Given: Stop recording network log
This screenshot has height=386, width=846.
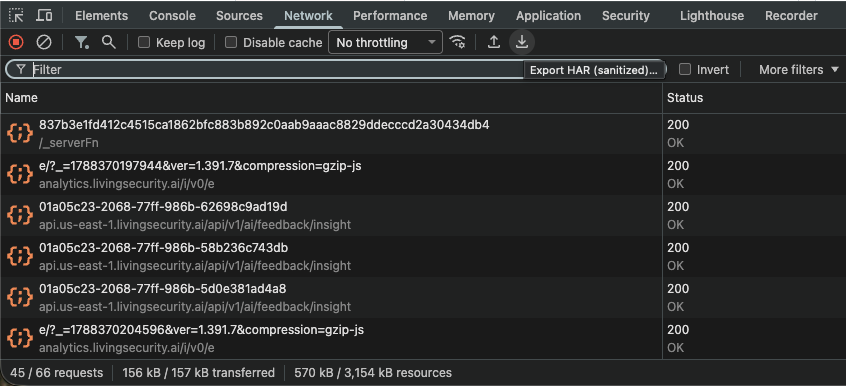Looking at the screenshot, I should tap(16, 42).
